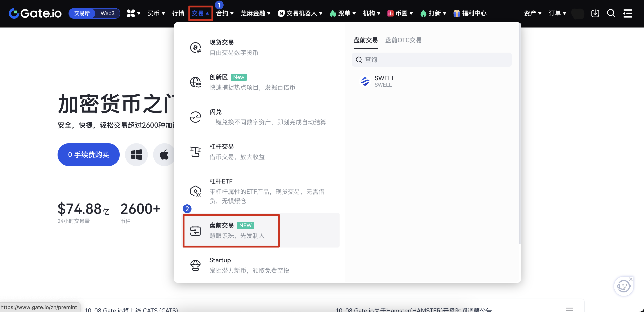The image size is (644, 312).
Task: Click the Windows download icon button
Action: click(x=136, y=155)
